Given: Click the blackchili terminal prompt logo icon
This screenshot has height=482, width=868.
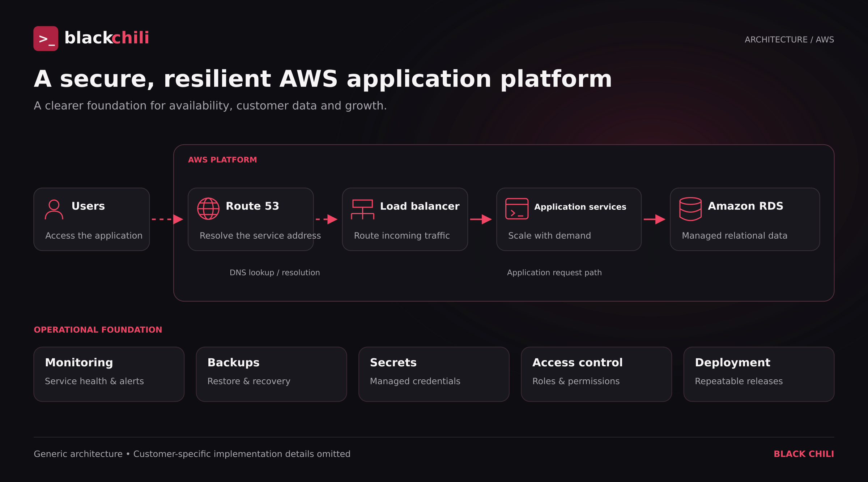Looking at the screenshot, I should [x=46, y=38].
